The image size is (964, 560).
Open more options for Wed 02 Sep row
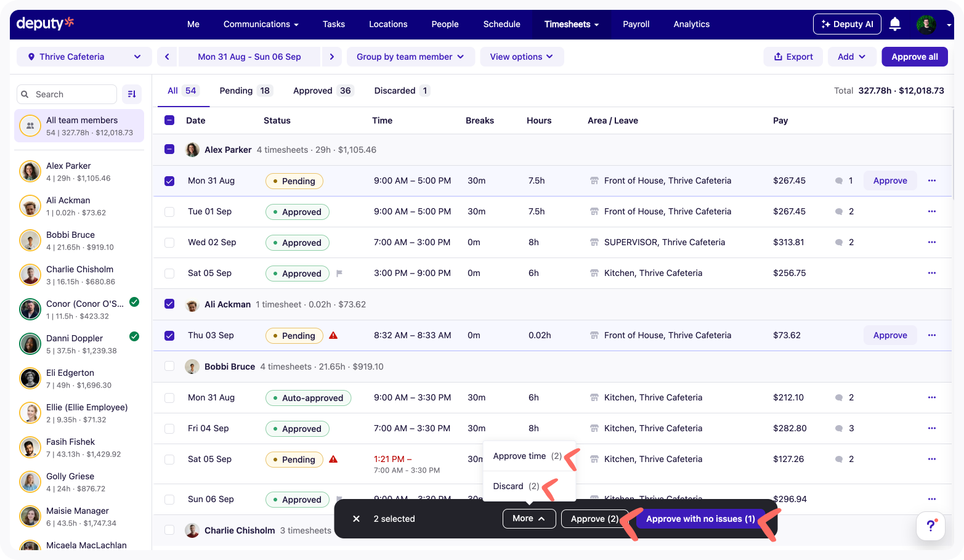coord(932,242)
